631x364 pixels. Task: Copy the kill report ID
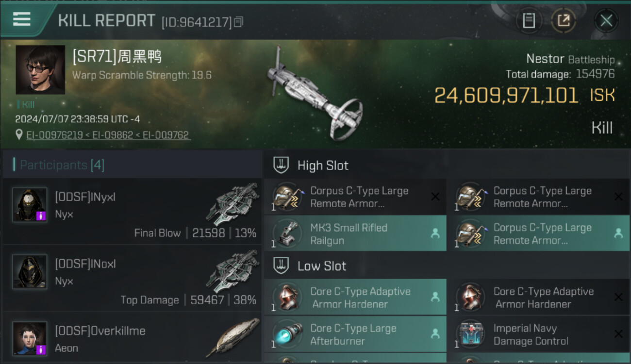click(238, 22)
